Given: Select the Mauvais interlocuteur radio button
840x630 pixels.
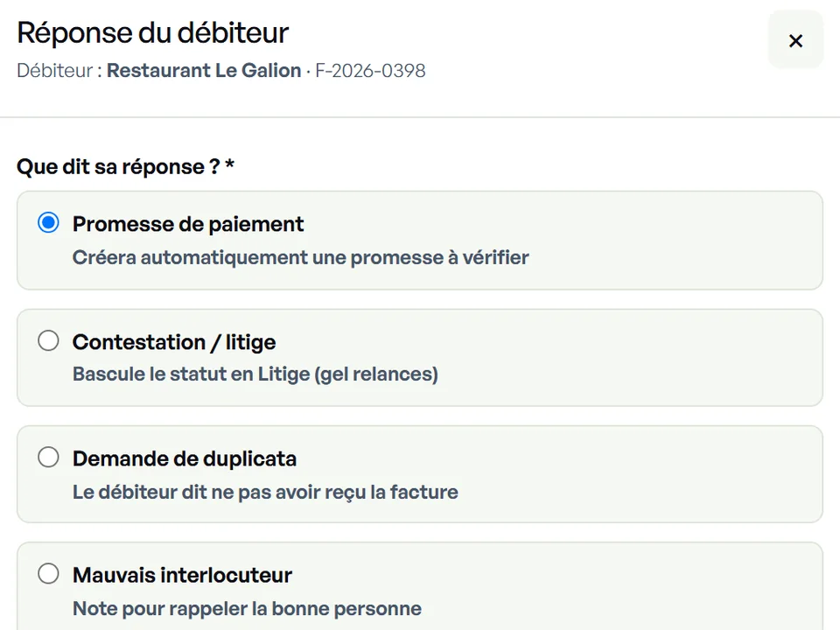Looking at the screenshot, I should [48, 573].
